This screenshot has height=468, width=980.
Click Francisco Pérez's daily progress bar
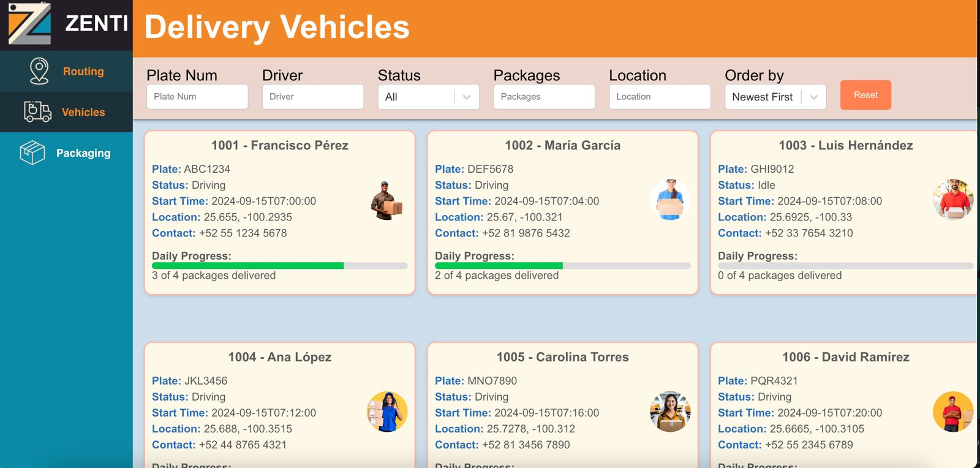[x=279, y=266]
